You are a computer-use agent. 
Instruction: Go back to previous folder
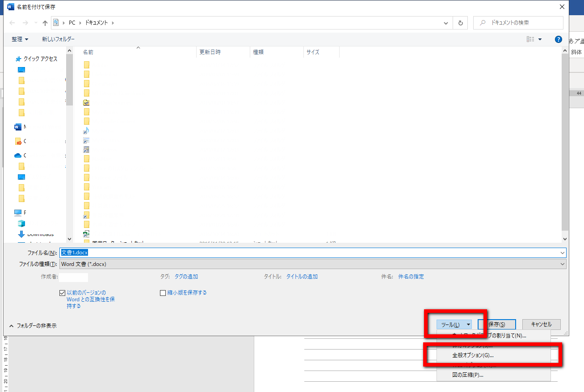13,23
